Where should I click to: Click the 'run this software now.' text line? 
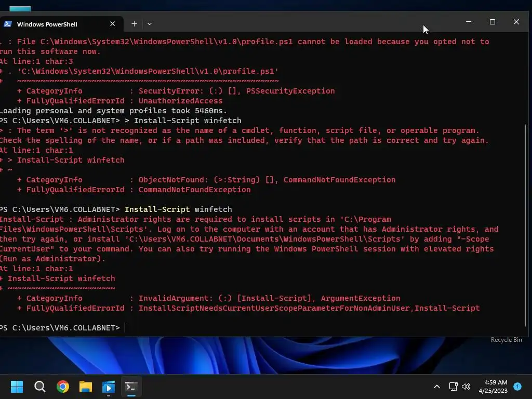pos(50,51)
